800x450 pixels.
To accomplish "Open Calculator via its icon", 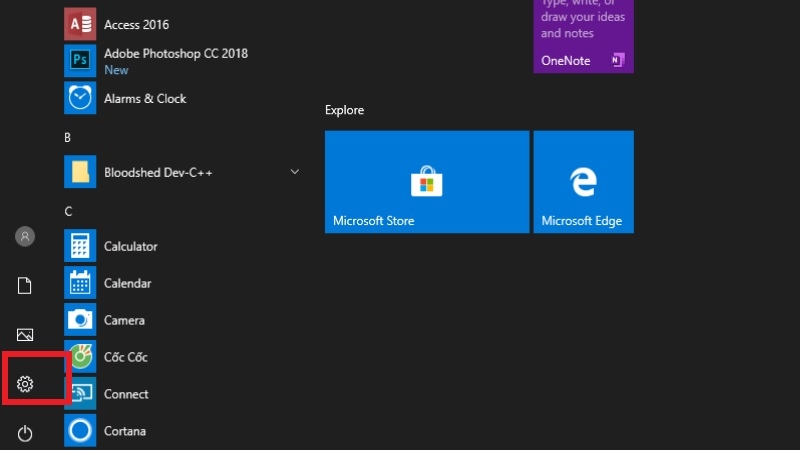I will (80, 246).
